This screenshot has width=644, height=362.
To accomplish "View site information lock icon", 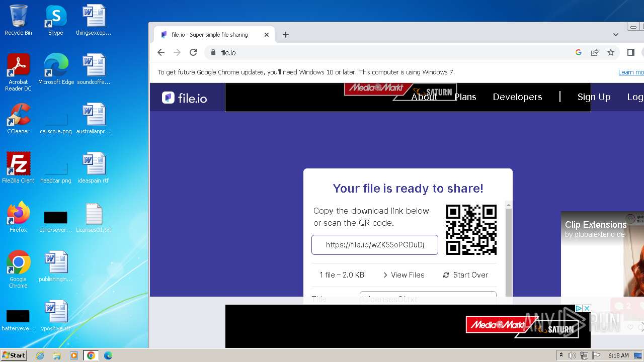I will tap(213, 52).
